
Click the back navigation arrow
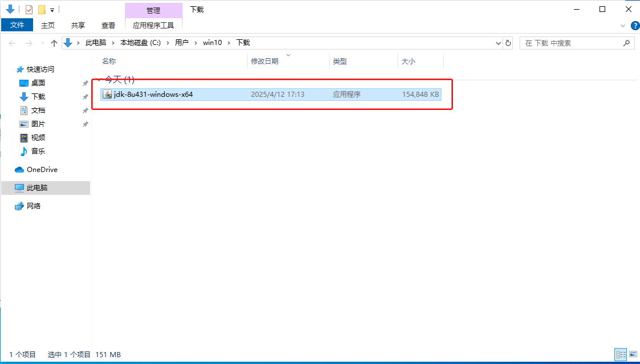coord(11,42)
